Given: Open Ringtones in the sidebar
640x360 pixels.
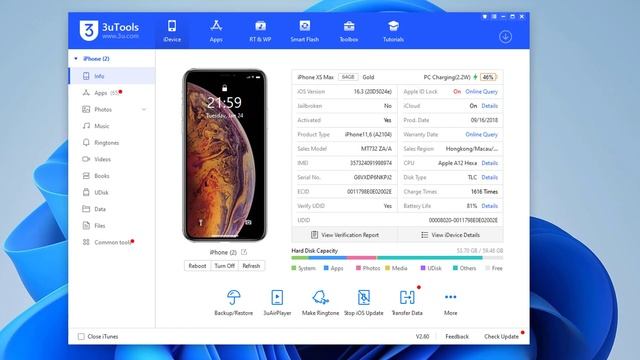Looking at the screenshot, I should coord(111,142).
